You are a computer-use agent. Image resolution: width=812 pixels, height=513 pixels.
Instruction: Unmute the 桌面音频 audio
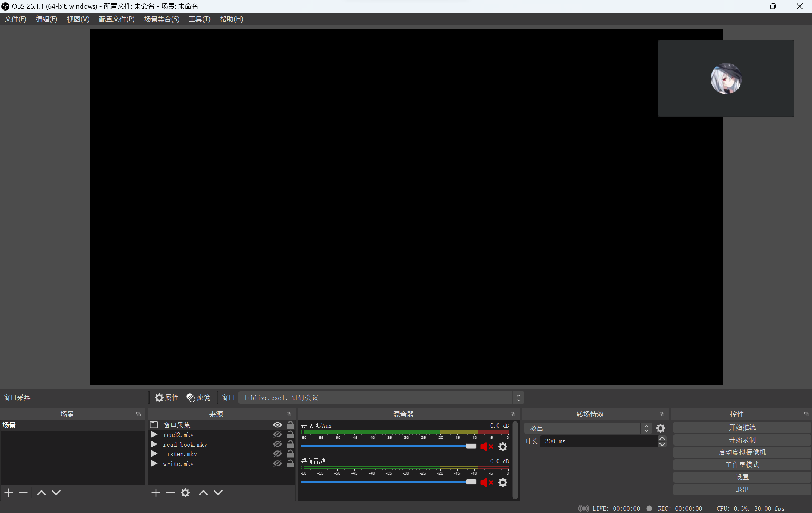point(487,482)
